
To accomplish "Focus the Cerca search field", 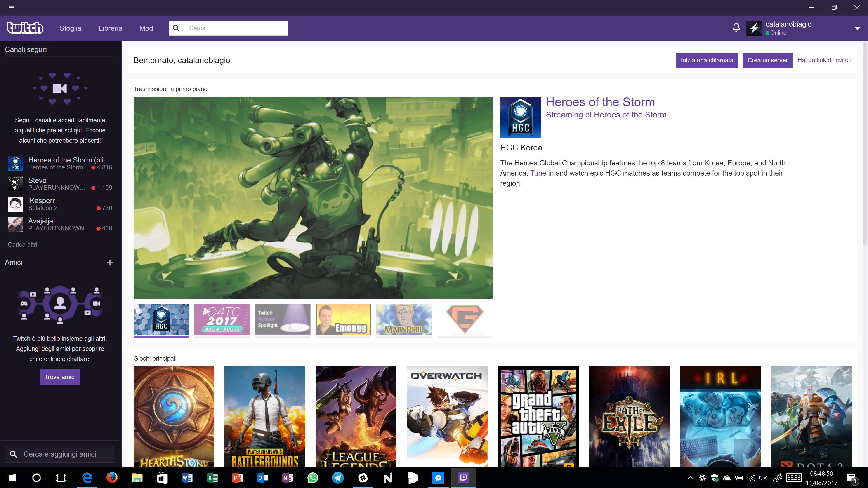I will (x=229, y=28).
